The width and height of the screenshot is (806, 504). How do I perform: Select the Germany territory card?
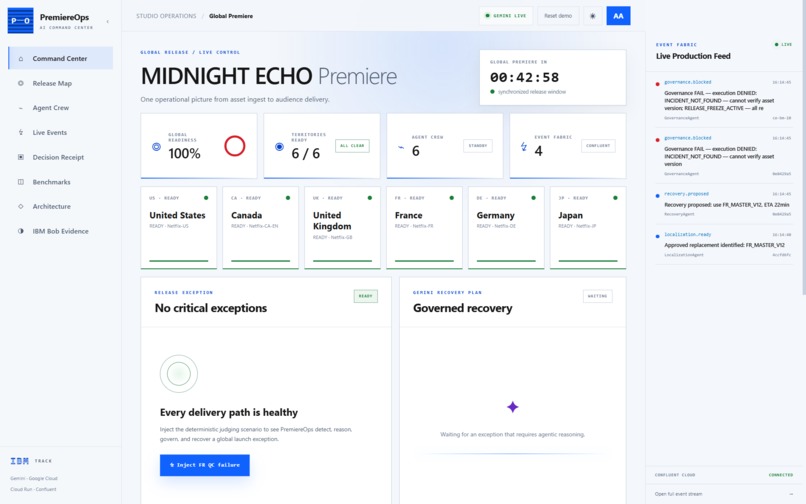[x=506, y=227]
